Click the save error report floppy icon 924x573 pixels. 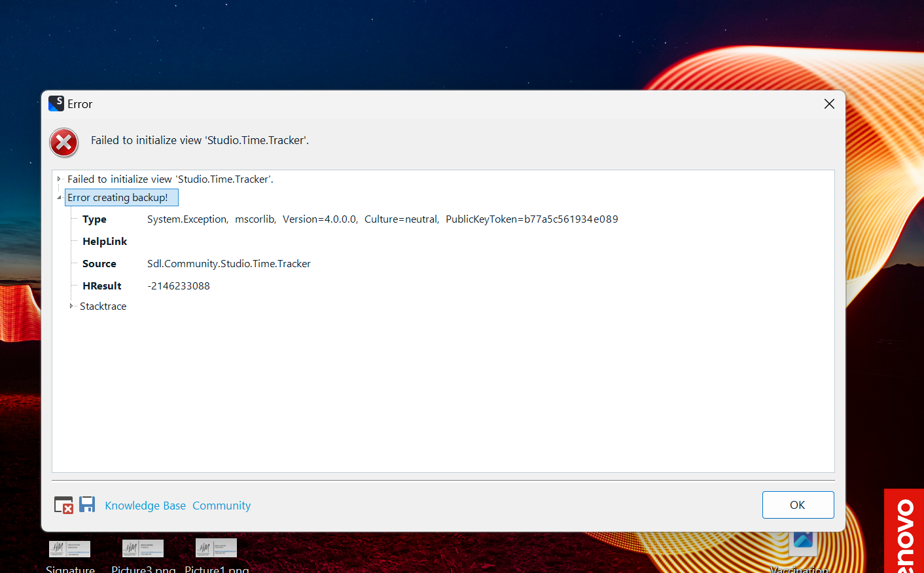[87, 504]
